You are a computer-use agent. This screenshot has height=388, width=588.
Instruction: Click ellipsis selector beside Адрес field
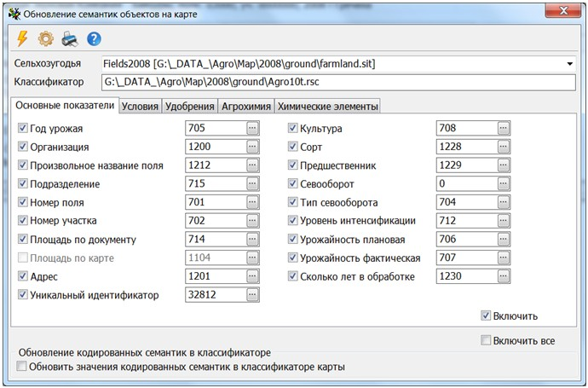point(252,276)
